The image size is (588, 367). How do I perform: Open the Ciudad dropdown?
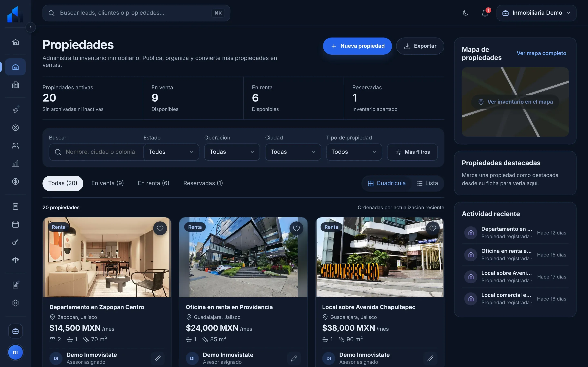point(293,152)
